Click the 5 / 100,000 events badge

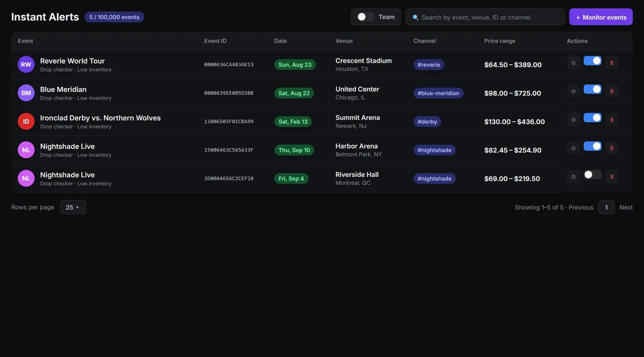(115, 17)
